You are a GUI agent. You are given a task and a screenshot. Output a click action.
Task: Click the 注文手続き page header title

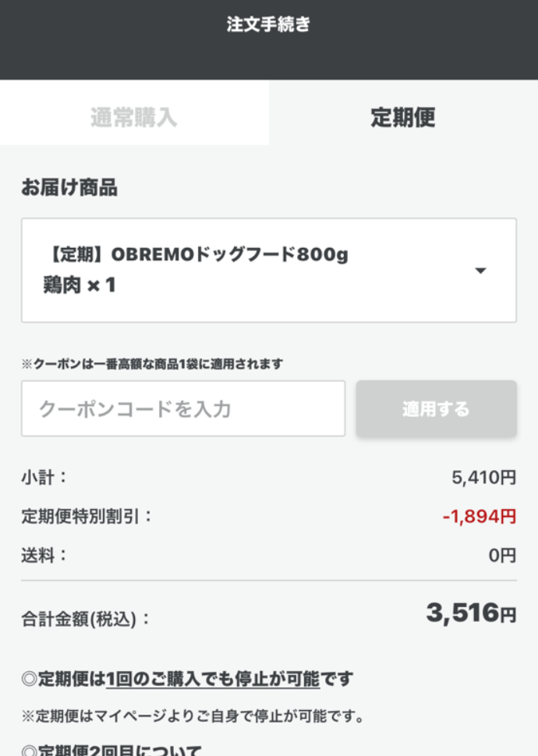point(268,24)
